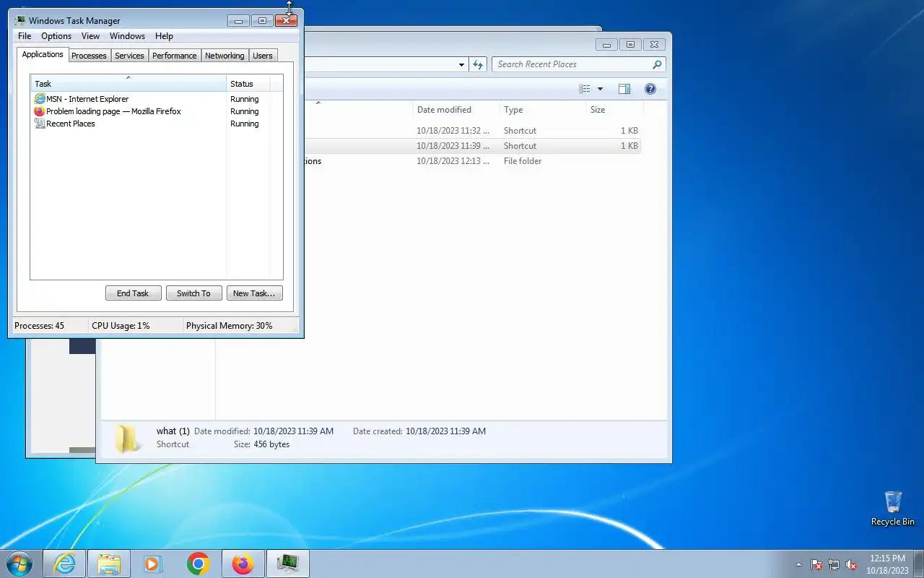Click the change your view icon in Explorer
Screen dimensions: 924x578
pyautogui.click(x=585, y=89)
